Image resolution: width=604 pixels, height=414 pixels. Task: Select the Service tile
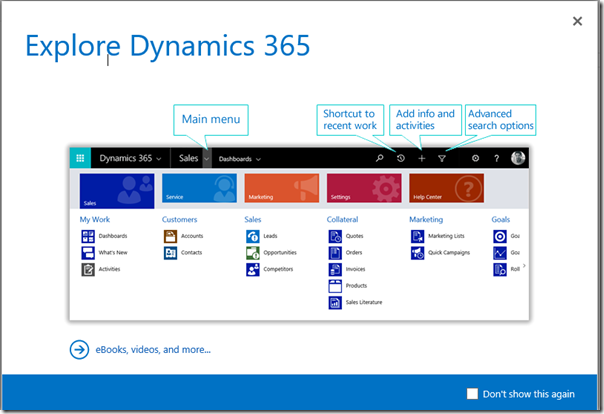click(x=200, y=188)
